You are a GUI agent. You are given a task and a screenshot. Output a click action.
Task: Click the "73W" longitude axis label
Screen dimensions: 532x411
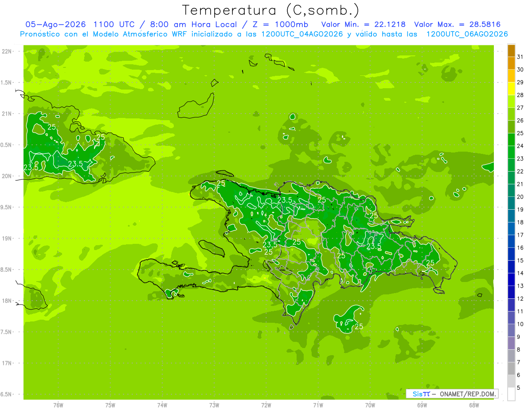coord(214,405)
